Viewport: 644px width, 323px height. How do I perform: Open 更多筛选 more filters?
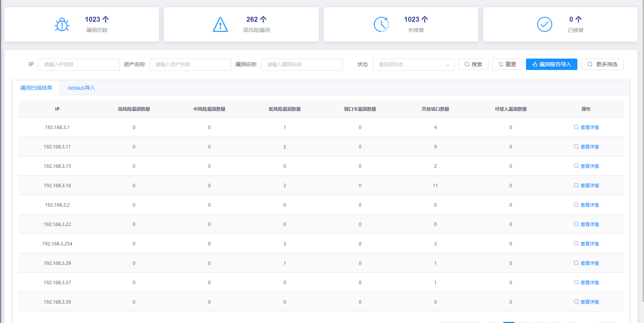coord(602,64)
